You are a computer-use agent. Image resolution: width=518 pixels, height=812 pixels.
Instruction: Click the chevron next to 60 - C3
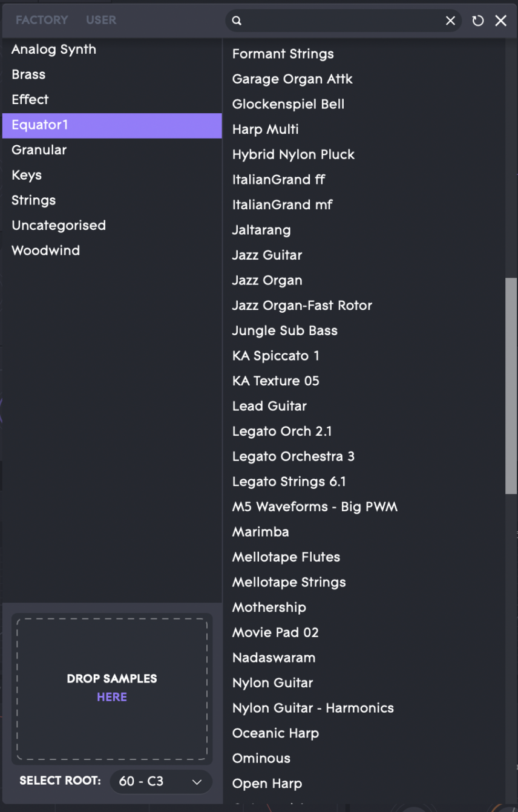[x=197, y=782]
